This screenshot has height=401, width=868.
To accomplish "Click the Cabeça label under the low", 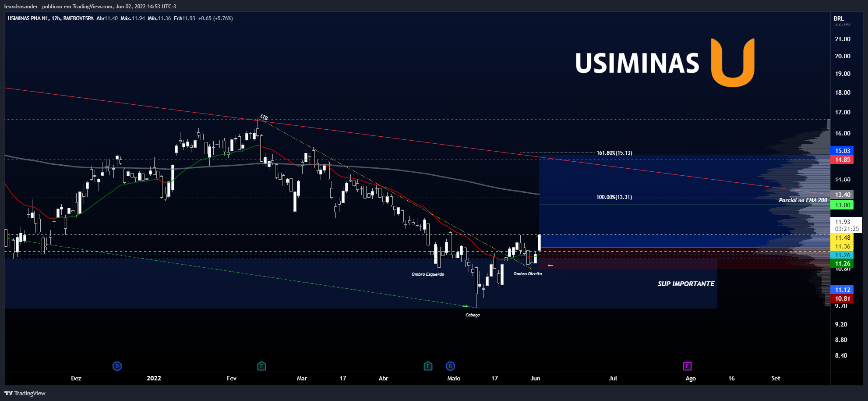I will point(473,315).
